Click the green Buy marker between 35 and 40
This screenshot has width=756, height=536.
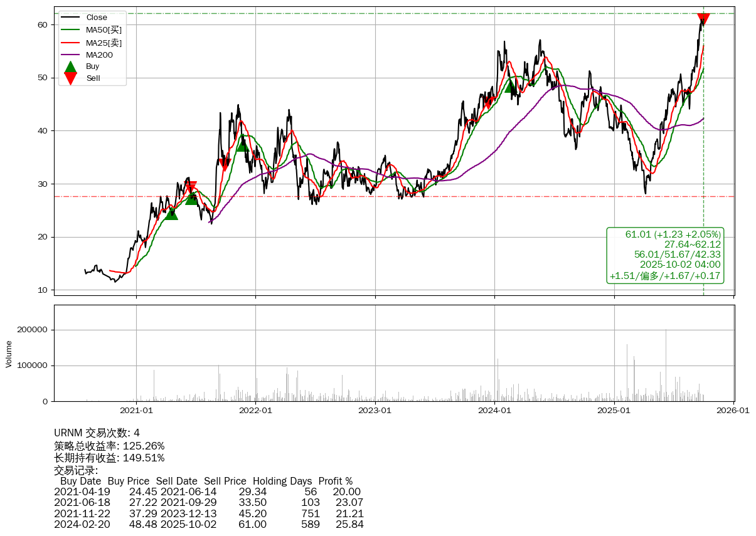pyautogui.click(x=242, y=144)
